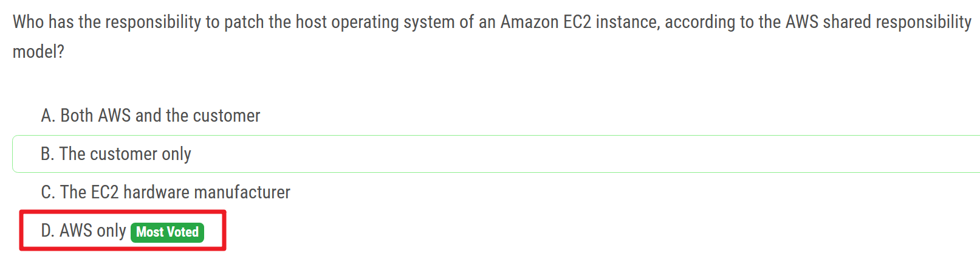Pick answer C. The EC2 hardware manufacturer
980x261 pixels.
click(165, 192)
